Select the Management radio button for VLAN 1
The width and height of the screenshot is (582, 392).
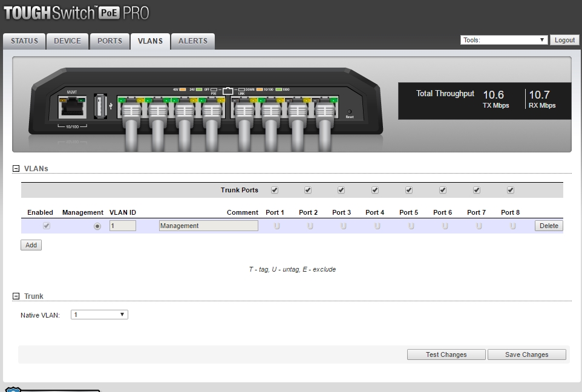(x=97, y=226)
